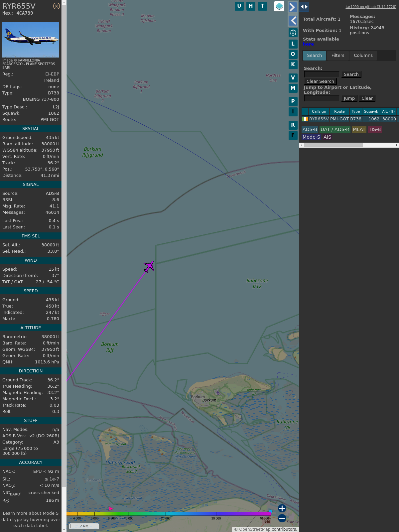This screenshot has width=399, height=532.
Task: Click the scrollbar right arrow in the table
Action: click(396, 145)
